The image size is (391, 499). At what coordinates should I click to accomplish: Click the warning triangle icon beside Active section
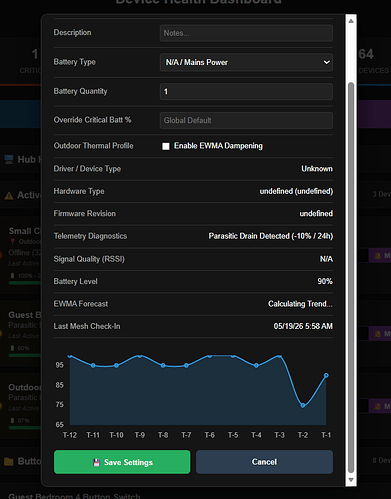tap(9, 196)
